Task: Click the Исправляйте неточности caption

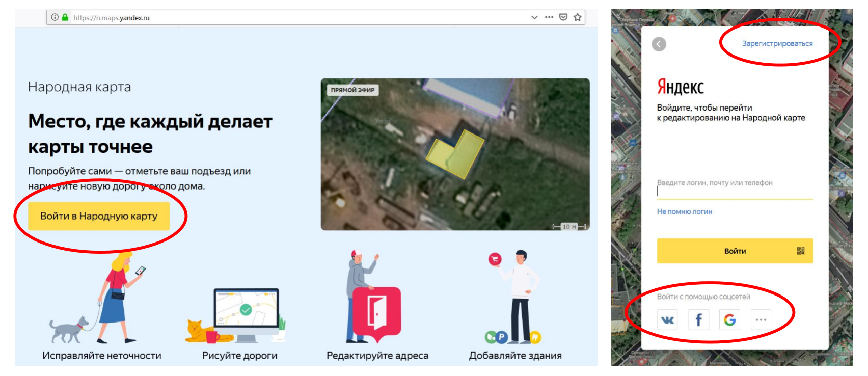Action: (102, 356)
